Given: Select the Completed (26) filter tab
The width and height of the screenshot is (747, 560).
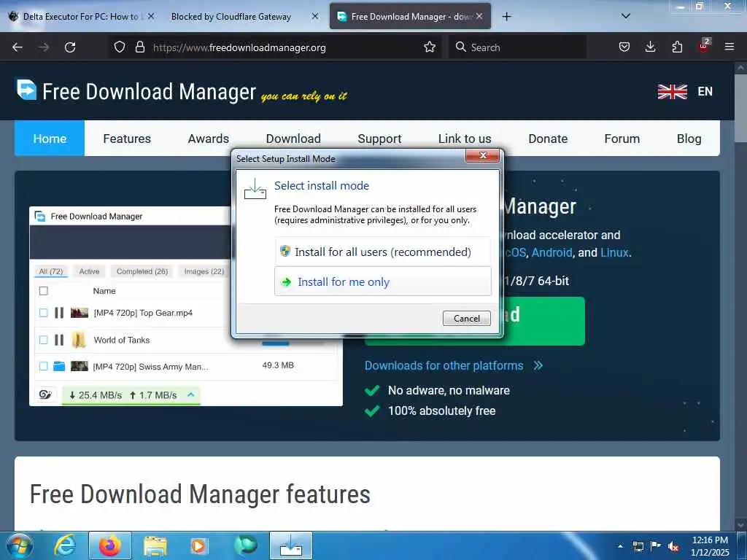Looking at the screenshot, I should coord(142,271).
